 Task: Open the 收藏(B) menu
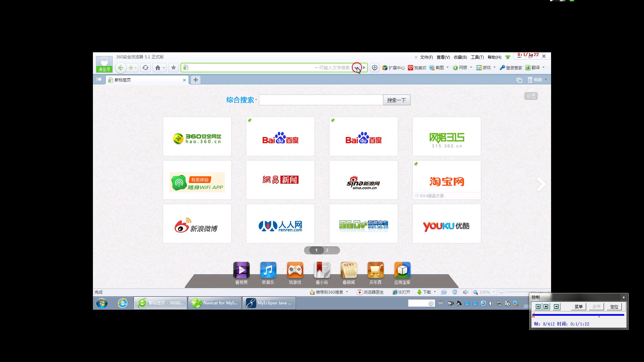pyautogui.click(x=460, y=57)
